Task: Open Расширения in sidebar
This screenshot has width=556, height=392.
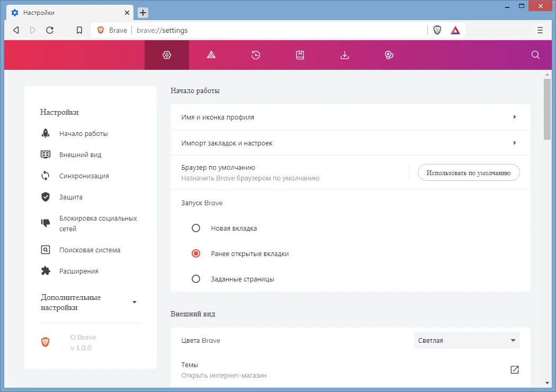Action: pos(79,271)
